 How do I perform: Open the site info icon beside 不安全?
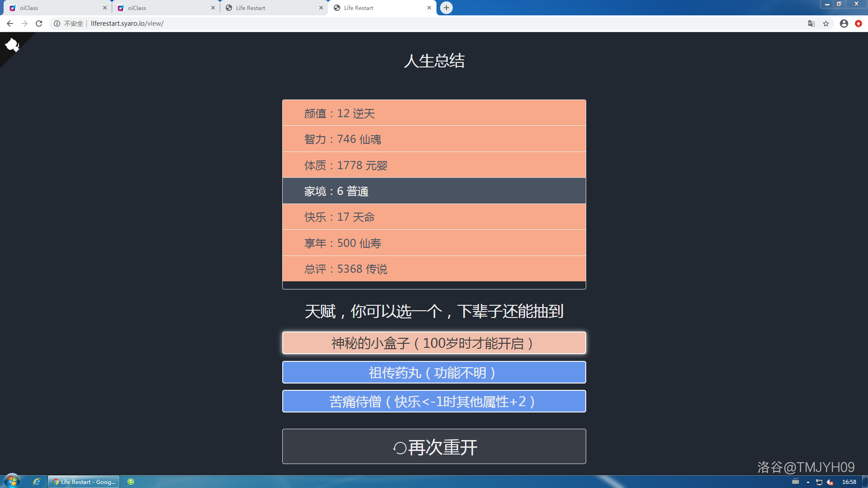click(x=57, y=24)
